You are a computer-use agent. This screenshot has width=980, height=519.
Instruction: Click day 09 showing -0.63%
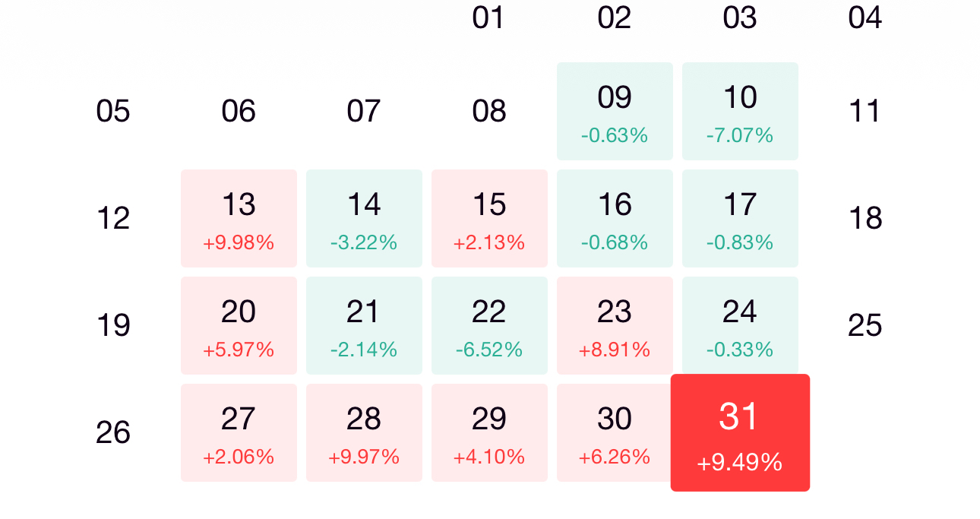coord(615,112)
